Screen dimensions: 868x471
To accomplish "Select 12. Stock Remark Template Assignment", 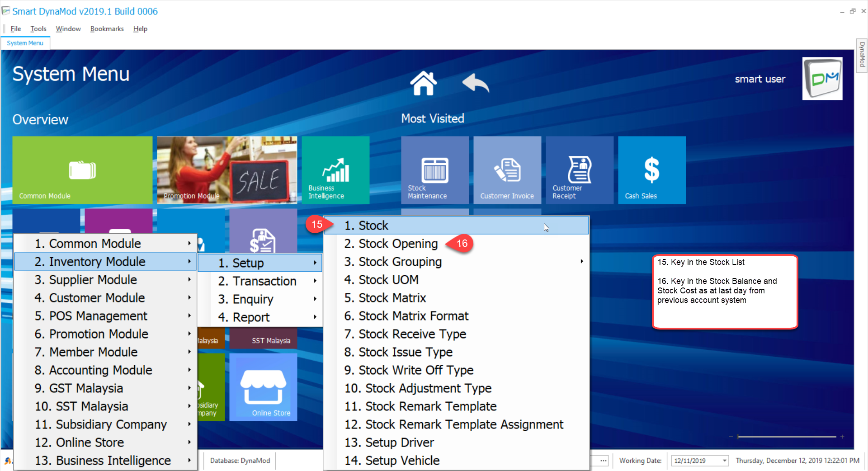I will [457, 424].
